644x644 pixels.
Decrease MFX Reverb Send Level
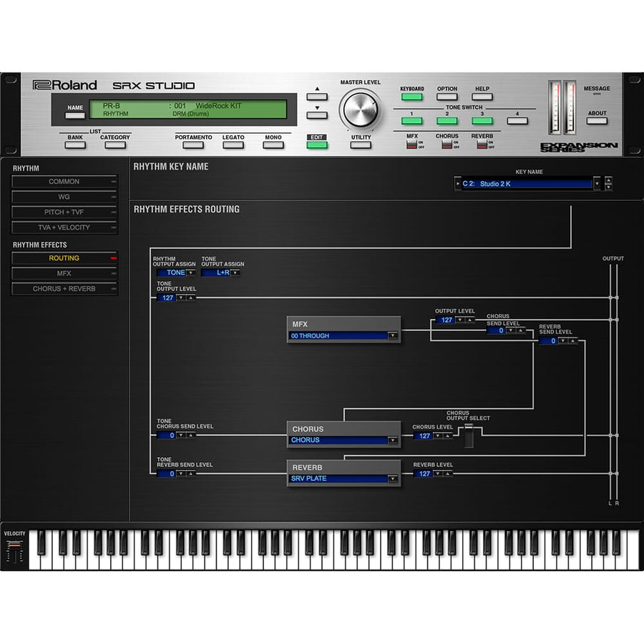click(562, 341)
